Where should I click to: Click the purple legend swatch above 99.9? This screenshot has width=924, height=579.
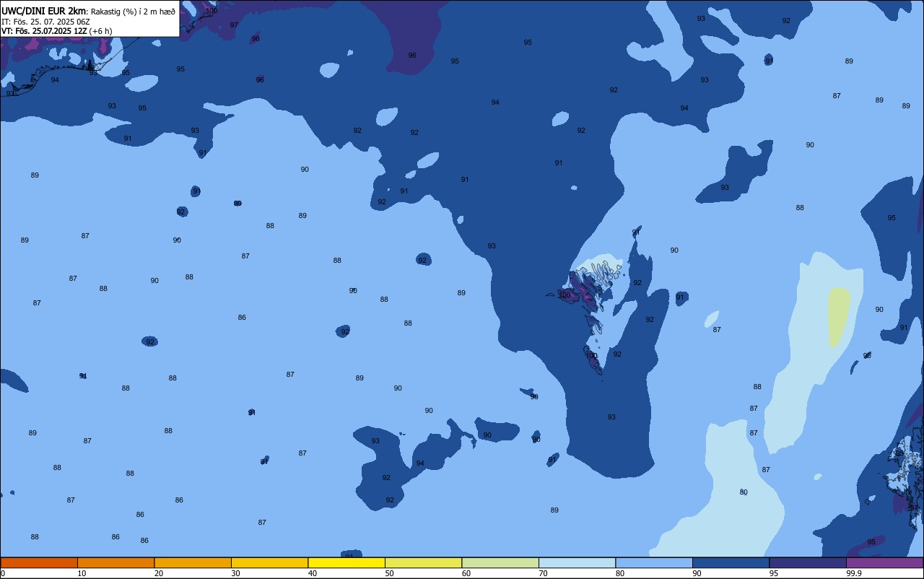coord(884,562)
